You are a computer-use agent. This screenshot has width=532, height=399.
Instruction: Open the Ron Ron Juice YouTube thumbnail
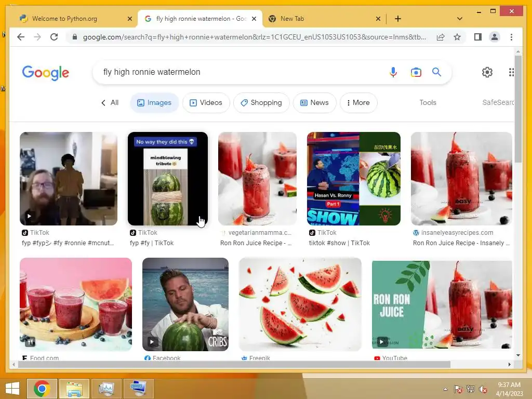[442, 304]
